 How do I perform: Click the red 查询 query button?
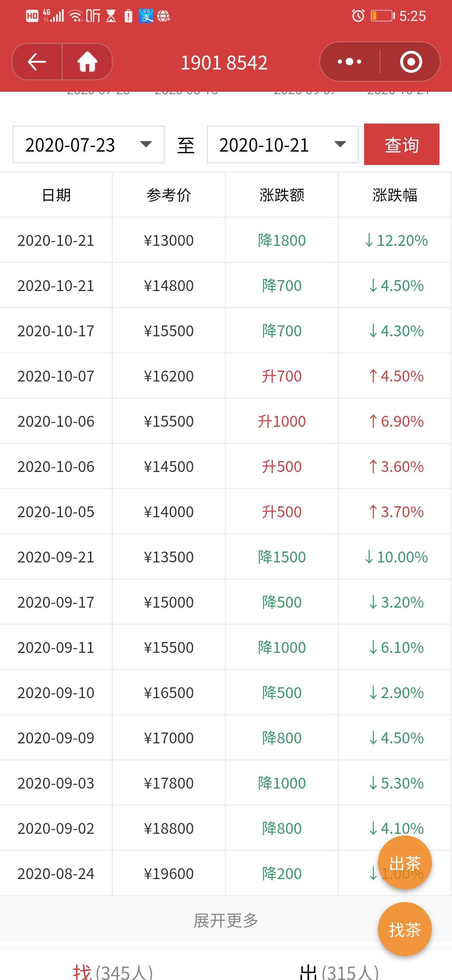[402, 144]
